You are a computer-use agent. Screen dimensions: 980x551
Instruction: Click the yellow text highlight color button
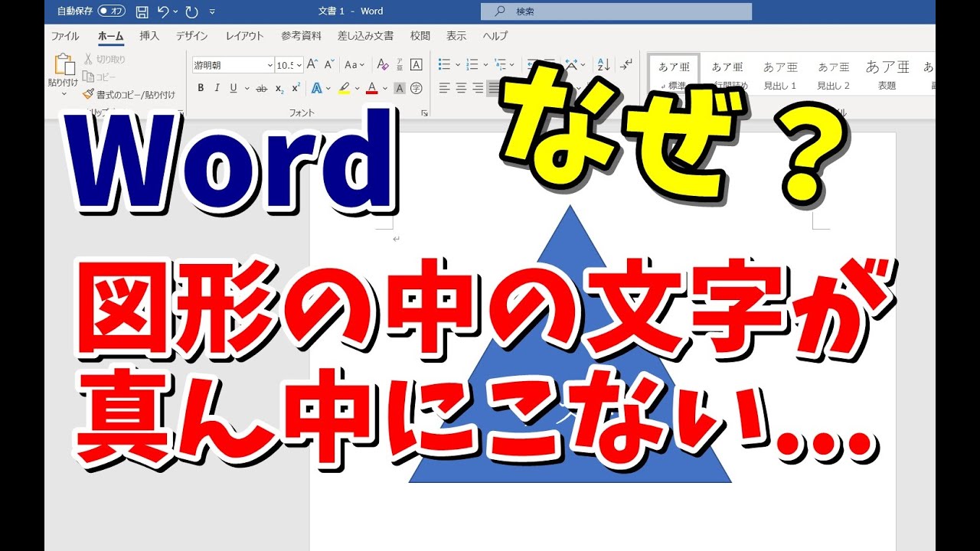(x=345, y=88)
